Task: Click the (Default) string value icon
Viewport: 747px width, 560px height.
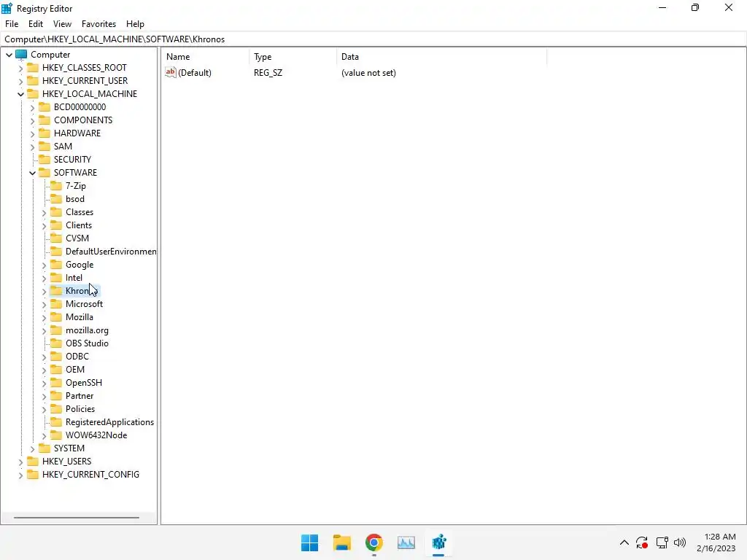Action: tap(171, 72)
